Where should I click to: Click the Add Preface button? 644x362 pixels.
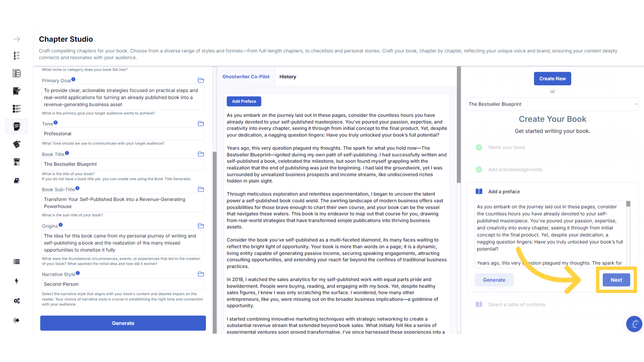[244, 101]
